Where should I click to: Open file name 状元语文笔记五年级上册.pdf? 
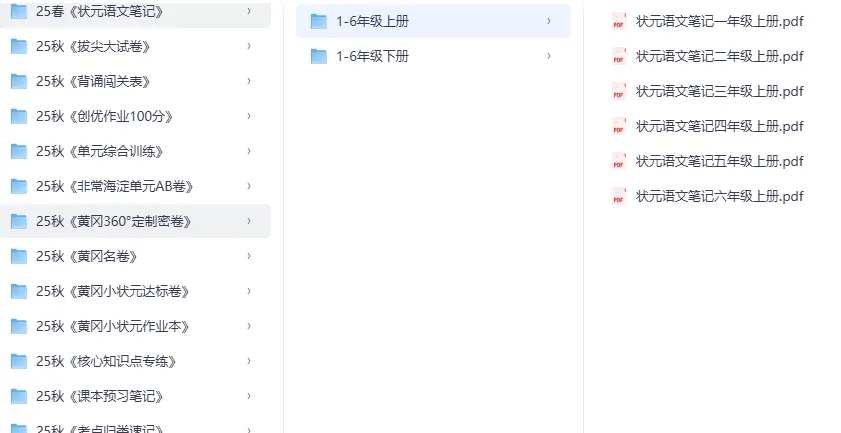coord(720,161)
